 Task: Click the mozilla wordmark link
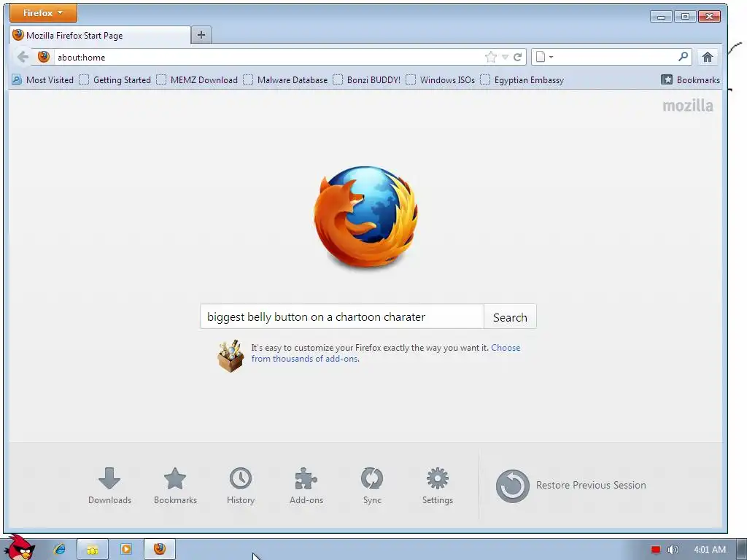coord(688,106)
